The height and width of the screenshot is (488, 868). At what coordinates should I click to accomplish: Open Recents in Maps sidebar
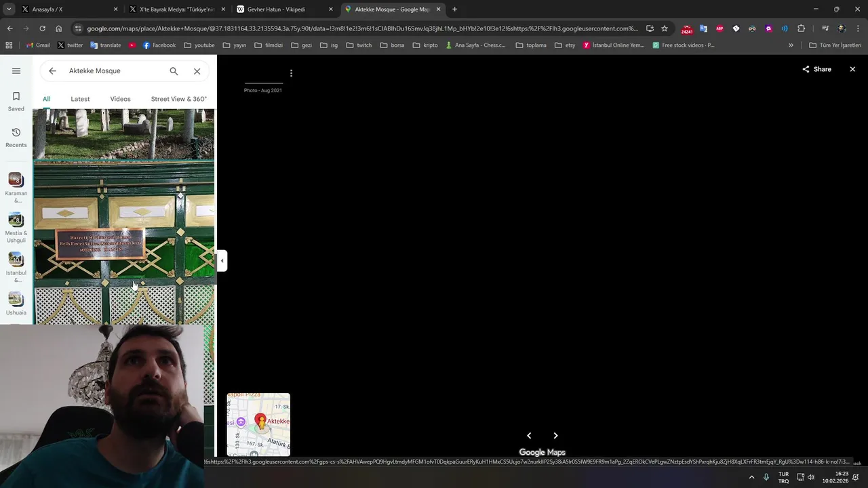coord(16,138)
